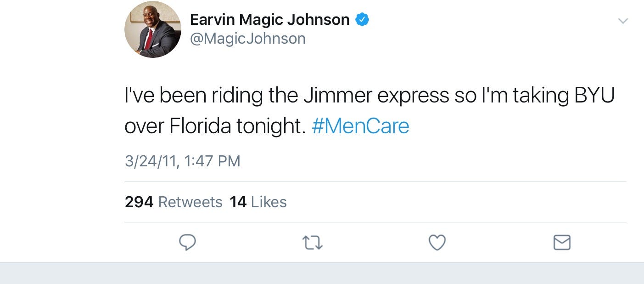View the 14 Likes list

point(258,202)
